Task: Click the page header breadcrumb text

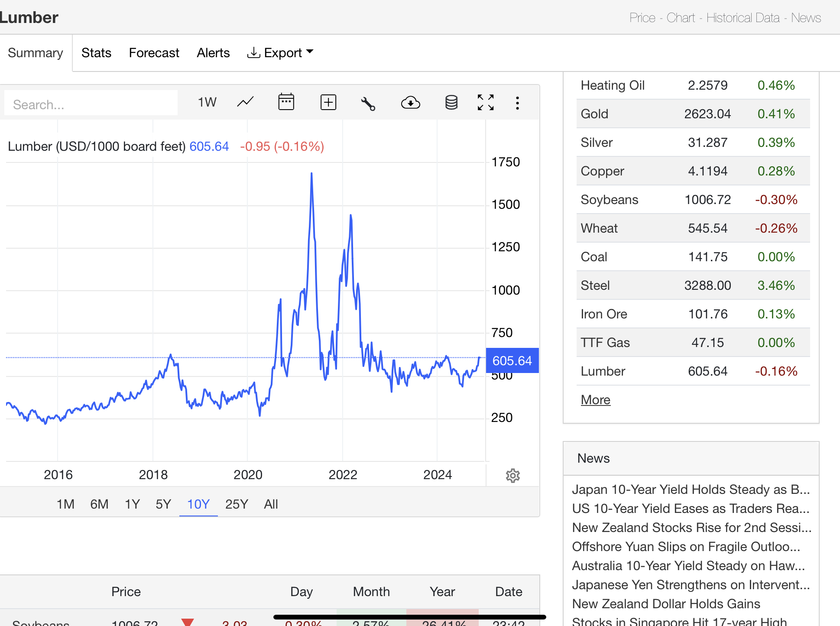Action: point(725,18)
